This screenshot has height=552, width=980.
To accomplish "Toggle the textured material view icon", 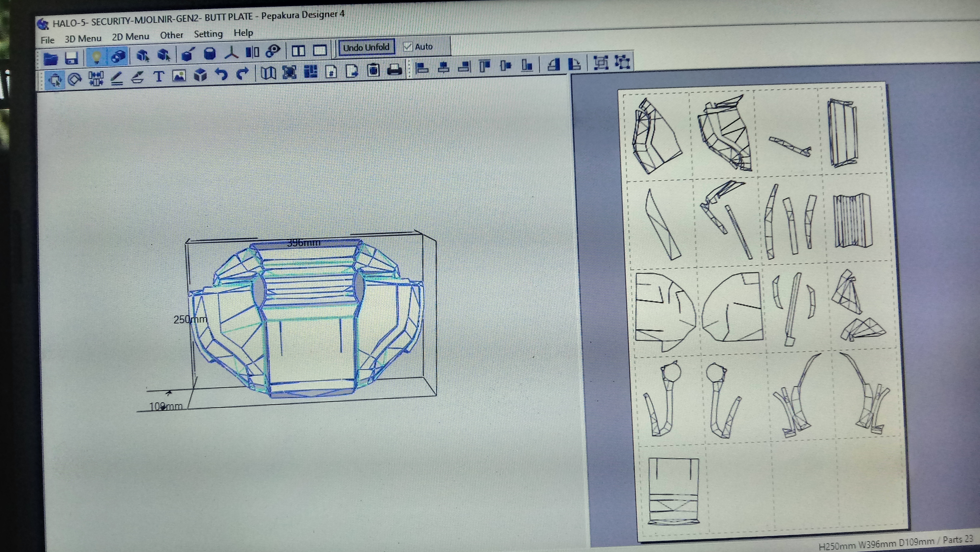I will [x=118, y=57].
